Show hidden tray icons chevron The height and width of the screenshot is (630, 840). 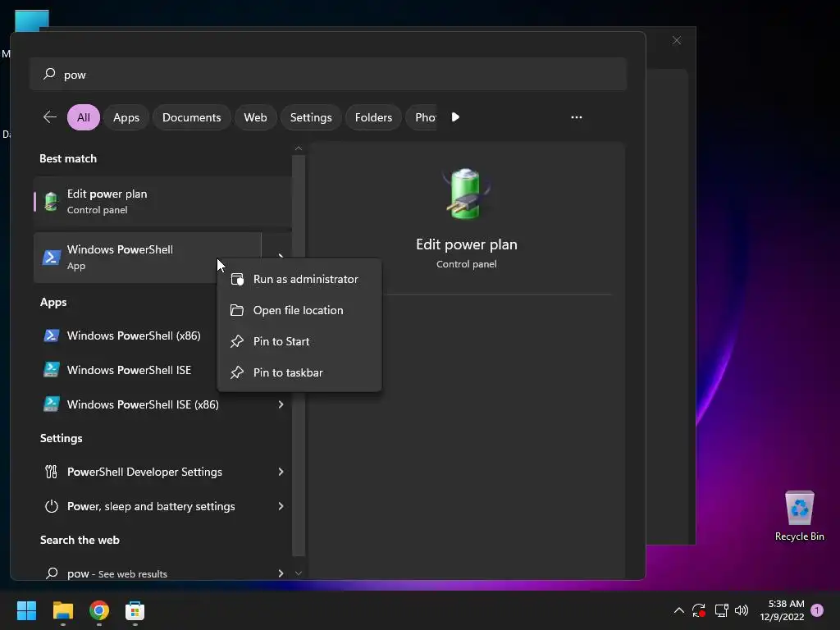coord(678,610)
